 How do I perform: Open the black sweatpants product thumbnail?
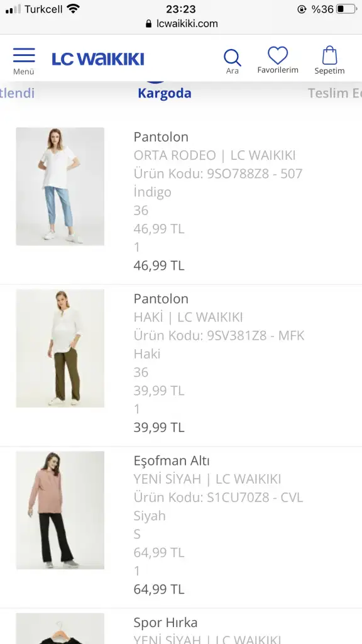[60, 510]
